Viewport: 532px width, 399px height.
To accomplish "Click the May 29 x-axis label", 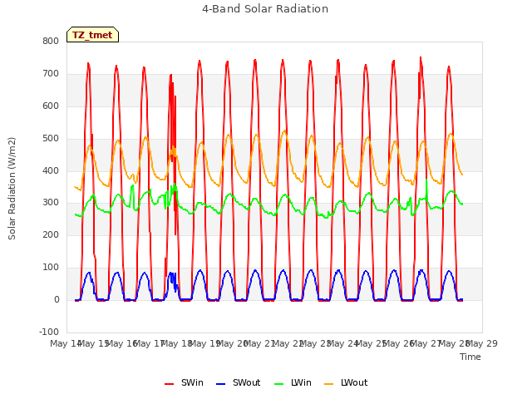I will coord(482,343).
